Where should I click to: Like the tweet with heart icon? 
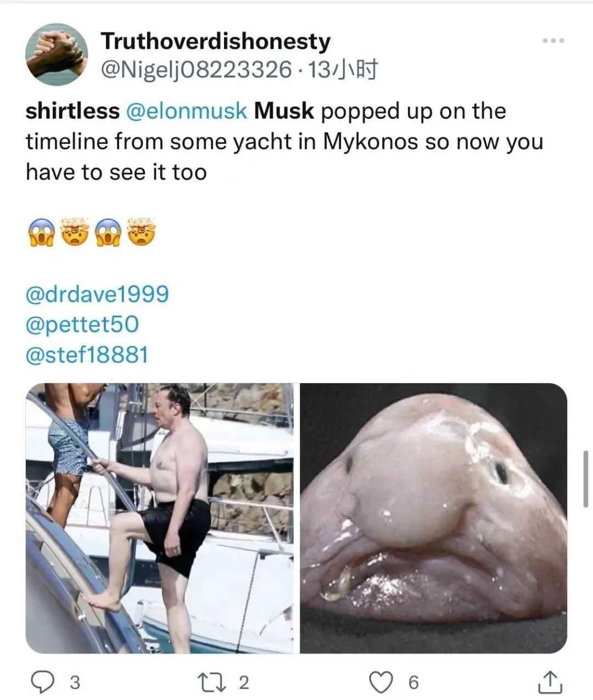(382, 682)
